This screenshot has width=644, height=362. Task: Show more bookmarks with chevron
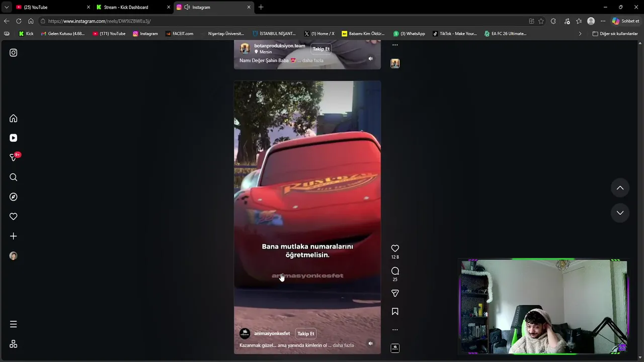(580, 34)
